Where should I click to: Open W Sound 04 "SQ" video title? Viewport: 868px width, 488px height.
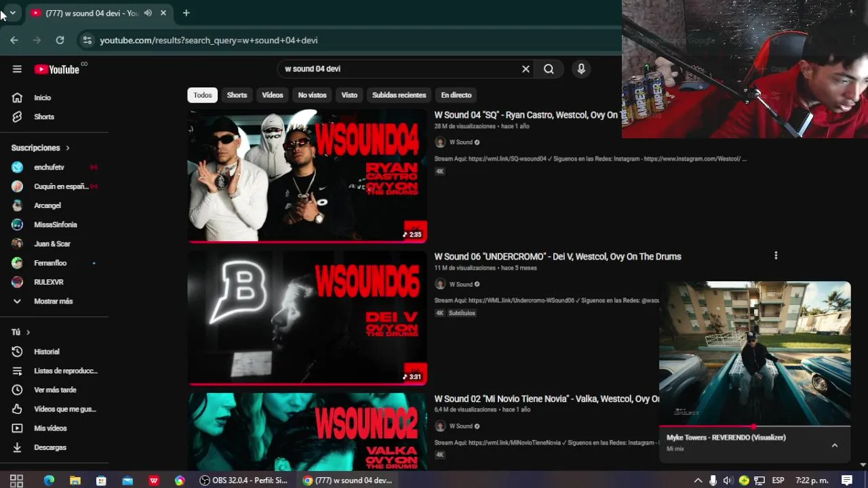(x=527, y=115)
